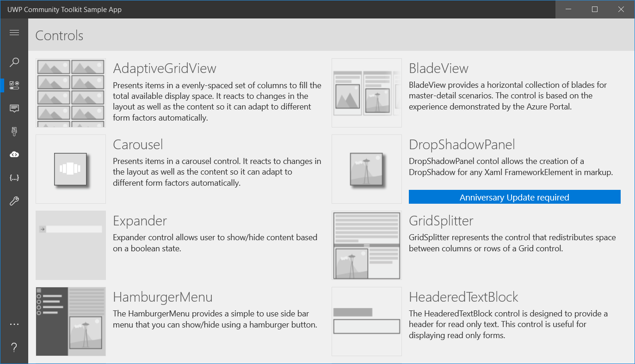
Task: Select the BladeView sample thumbnail
Action: (x=367, y=93)
